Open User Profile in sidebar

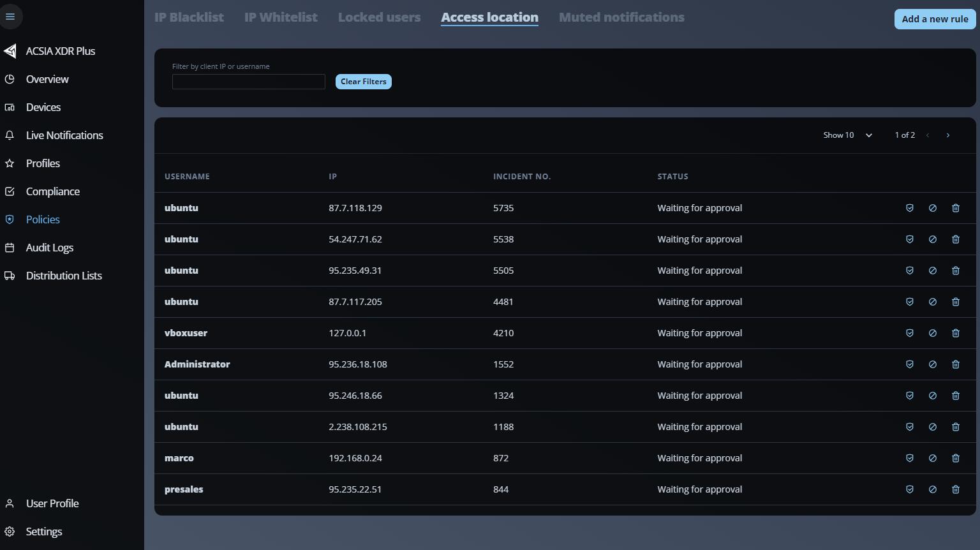pos(52,503)
